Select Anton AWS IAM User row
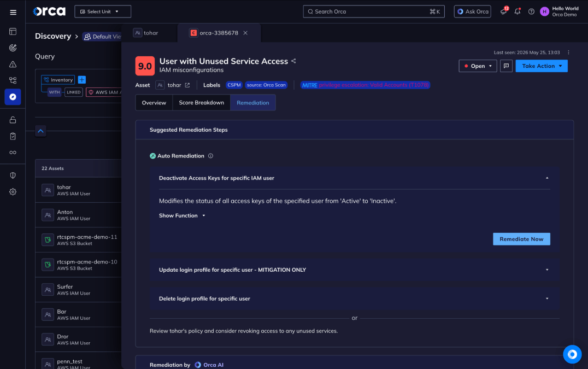Image resolution: width=588 pixels, height=369 pixels. point(78,215)
